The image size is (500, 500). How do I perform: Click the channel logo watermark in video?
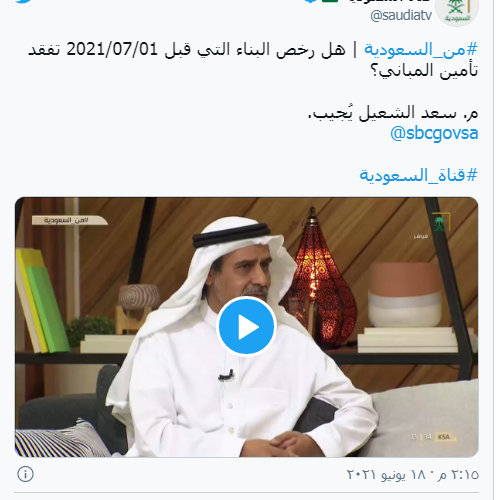(441, 223)
